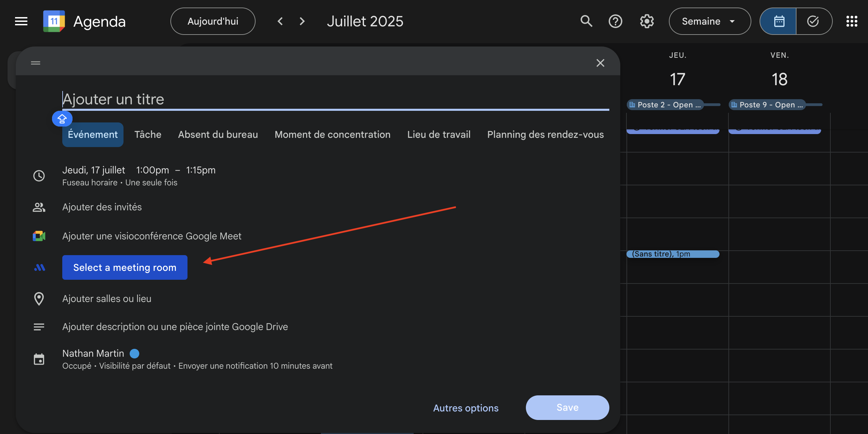The width and height of the screenshot is (868, 434).
Task: Change Occupé availability status
Action: (77, 366)
